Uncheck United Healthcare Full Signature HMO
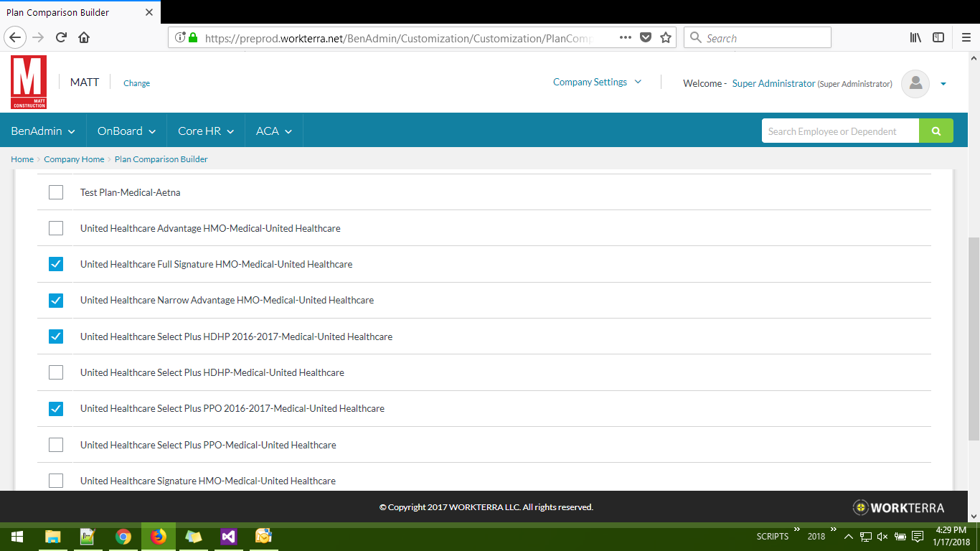 click(56, 264)
